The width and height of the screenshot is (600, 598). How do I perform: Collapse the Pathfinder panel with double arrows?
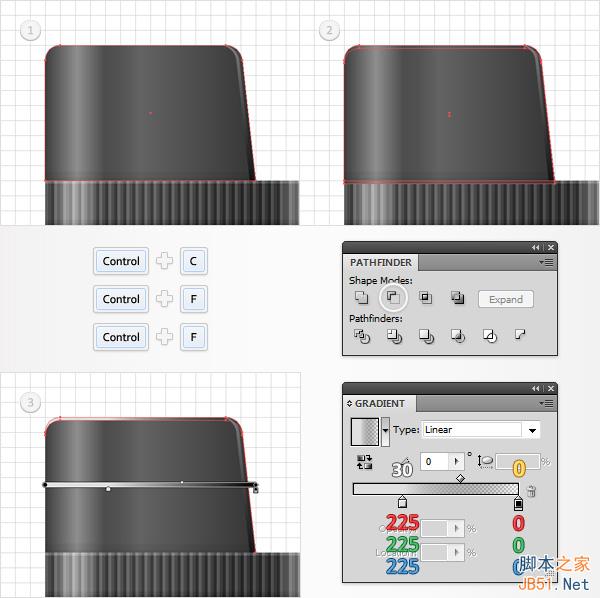(535, 248)
